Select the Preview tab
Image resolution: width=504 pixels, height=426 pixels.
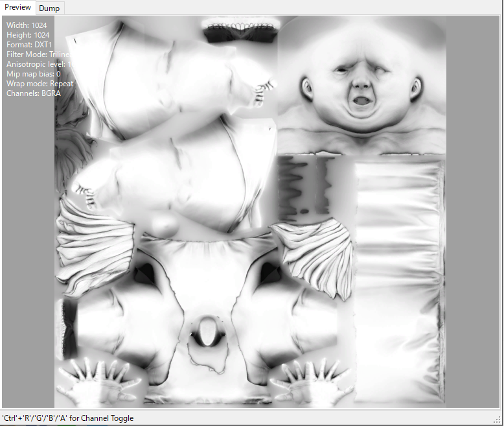[x=18, y=7]
